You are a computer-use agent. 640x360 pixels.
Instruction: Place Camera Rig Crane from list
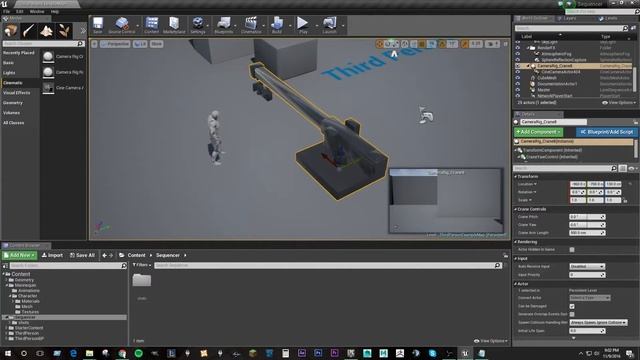[63, 57]
